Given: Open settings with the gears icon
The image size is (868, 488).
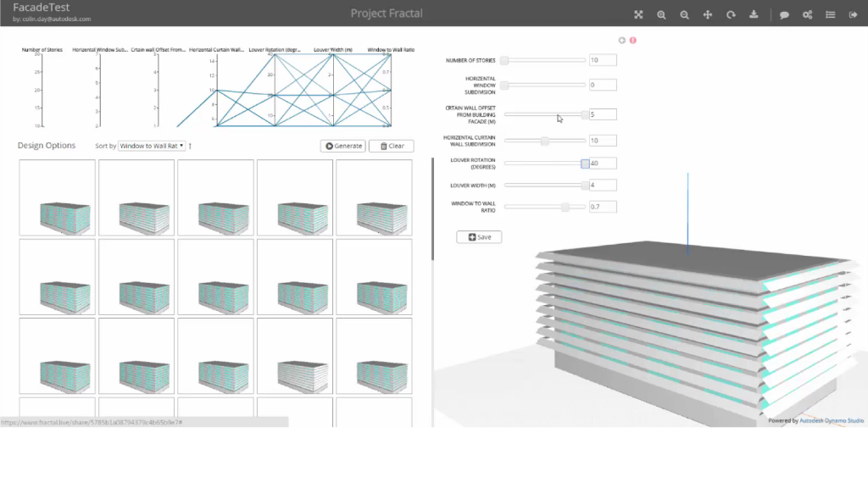Looking at the screenshot, I should pyautogui.click(x=808, y=14).
